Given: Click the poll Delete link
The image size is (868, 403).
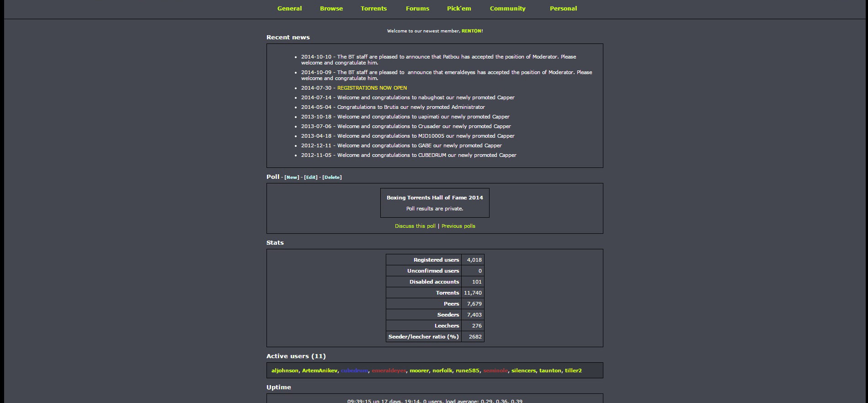Looking at the screenshot, I should pos(332,177).
